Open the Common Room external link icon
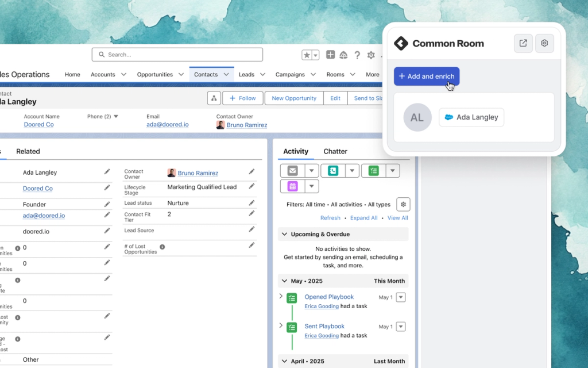 pos(523,43)
